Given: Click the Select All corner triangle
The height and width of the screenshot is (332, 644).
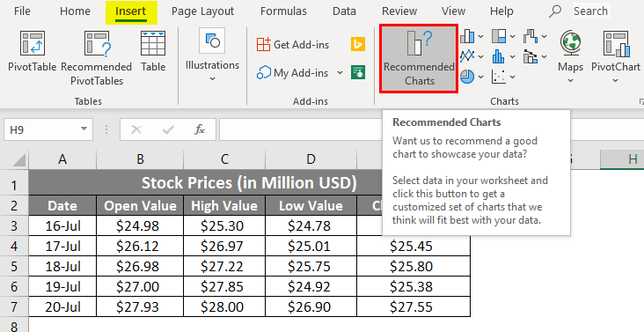Looking at the screenshot, I should 18,160.
